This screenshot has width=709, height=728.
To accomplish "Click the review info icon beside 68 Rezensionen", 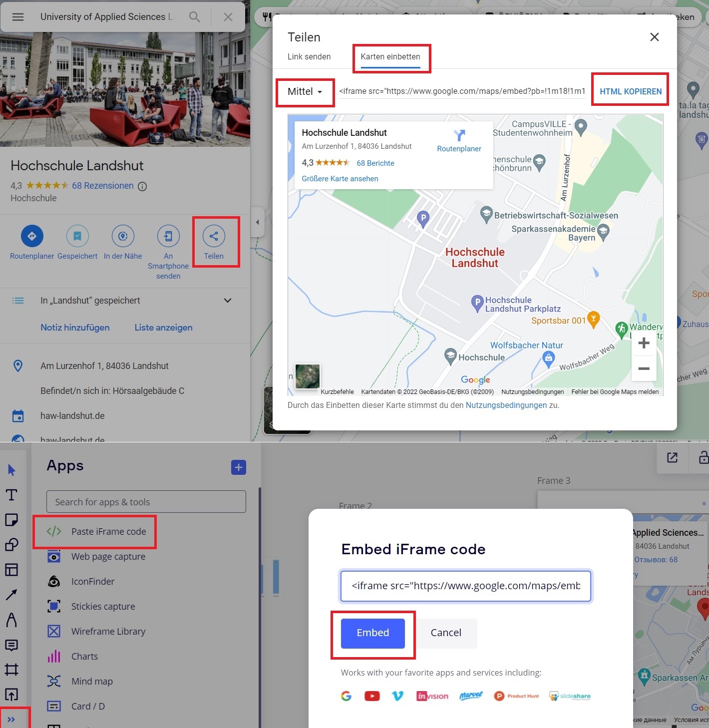I will pyautogui.click(x=142, y=186).
